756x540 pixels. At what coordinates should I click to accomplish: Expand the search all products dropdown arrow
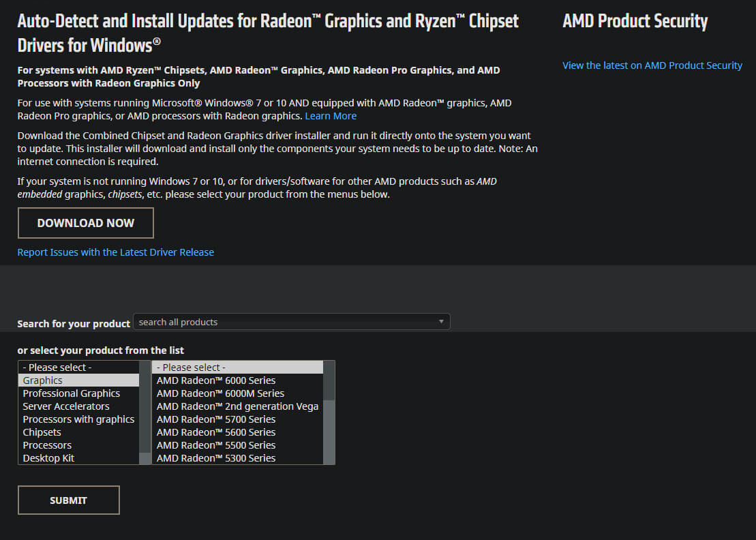tap(440, 322)
